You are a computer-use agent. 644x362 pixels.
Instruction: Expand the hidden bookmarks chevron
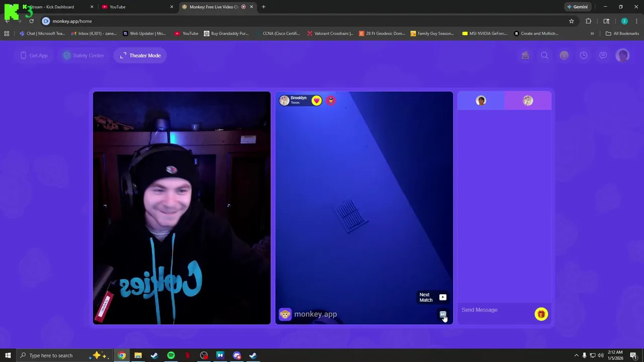click(592, 34)
